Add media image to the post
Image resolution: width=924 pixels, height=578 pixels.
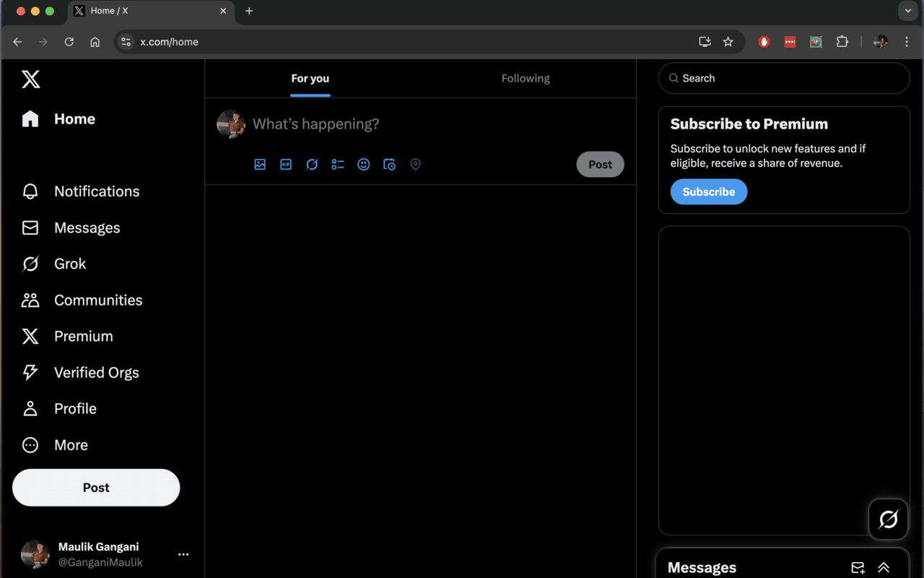click(x=260, y=165)
